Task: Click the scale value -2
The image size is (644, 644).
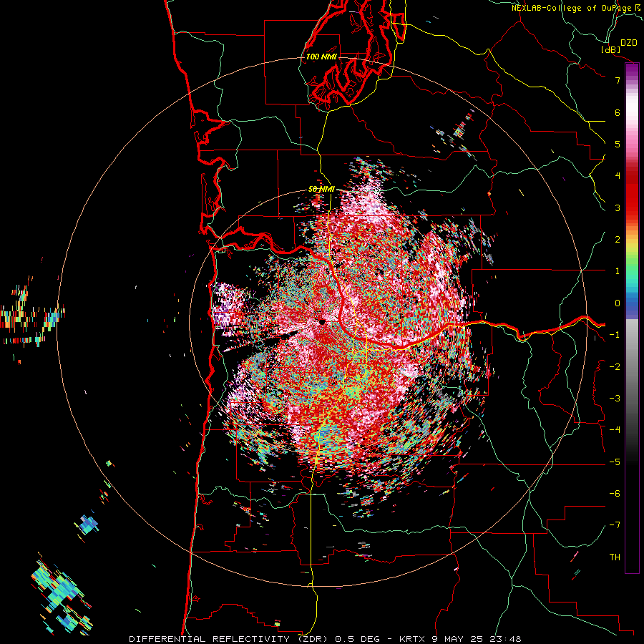Action: point(615,366)
